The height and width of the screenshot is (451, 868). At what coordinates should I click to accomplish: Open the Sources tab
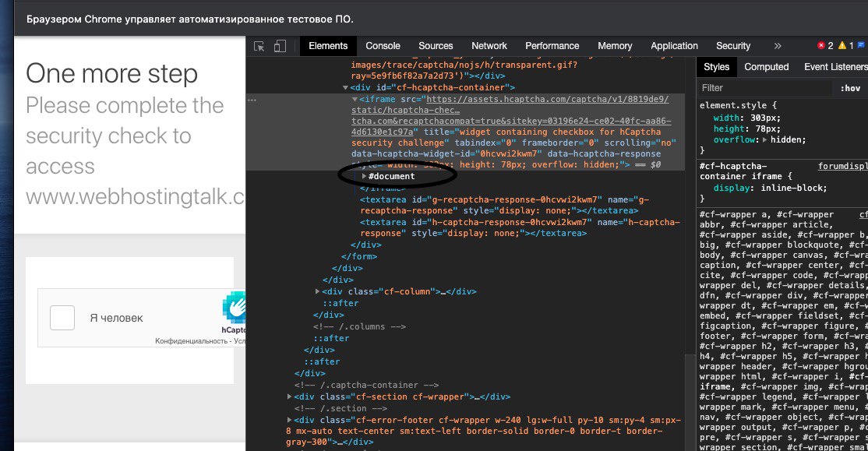(x=435, y=46)
